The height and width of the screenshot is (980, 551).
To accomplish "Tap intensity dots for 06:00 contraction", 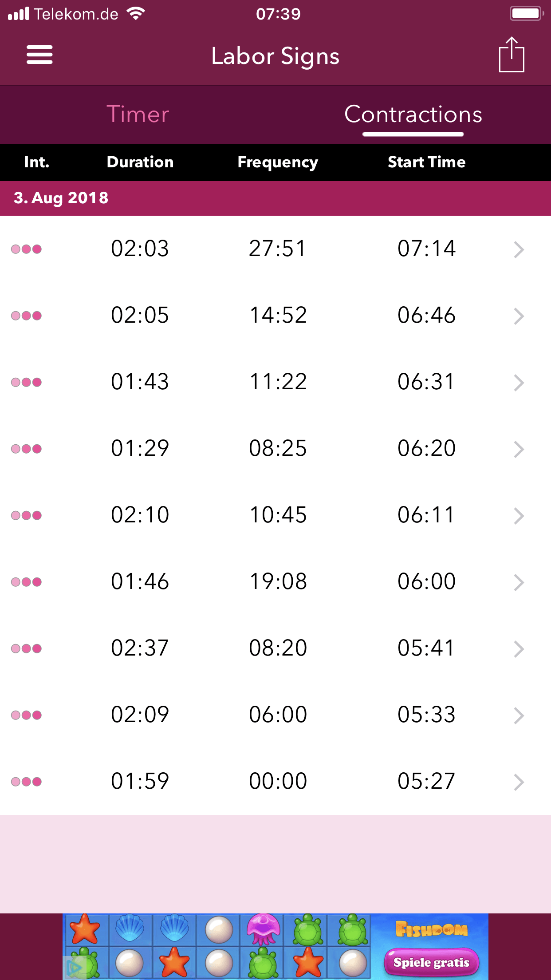I will [27, 582].
